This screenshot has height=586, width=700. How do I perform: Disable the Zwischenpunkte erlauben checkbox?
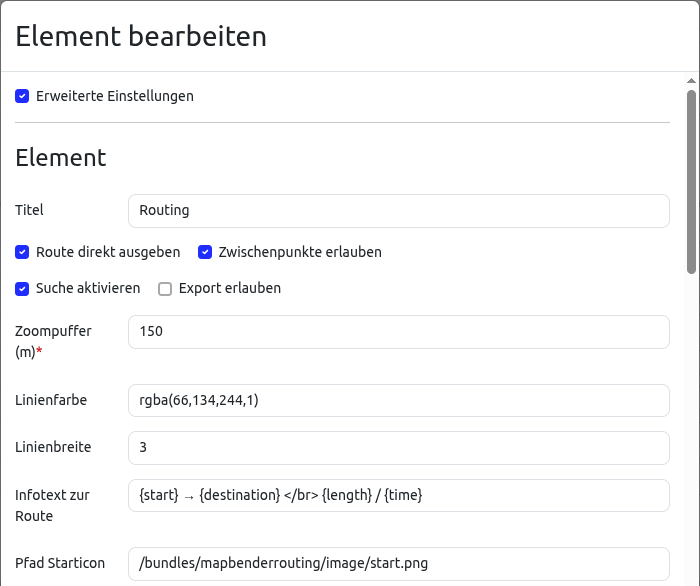point(205,252)
